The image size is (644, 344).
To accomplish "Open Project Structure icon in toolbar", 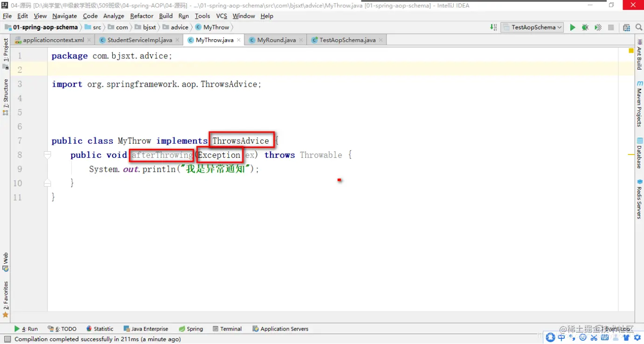I will coord(626,28).
